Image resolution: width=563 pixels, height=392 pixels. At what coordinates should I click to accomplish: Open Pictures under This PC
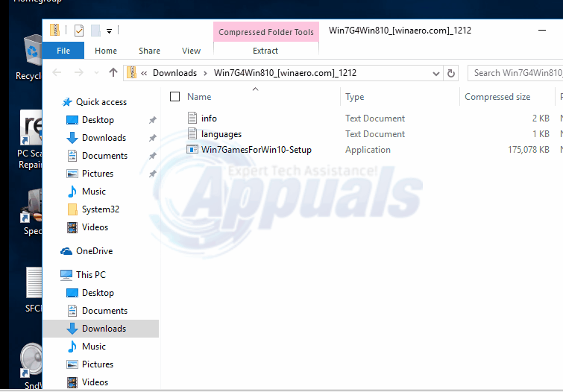coord(97,364)
